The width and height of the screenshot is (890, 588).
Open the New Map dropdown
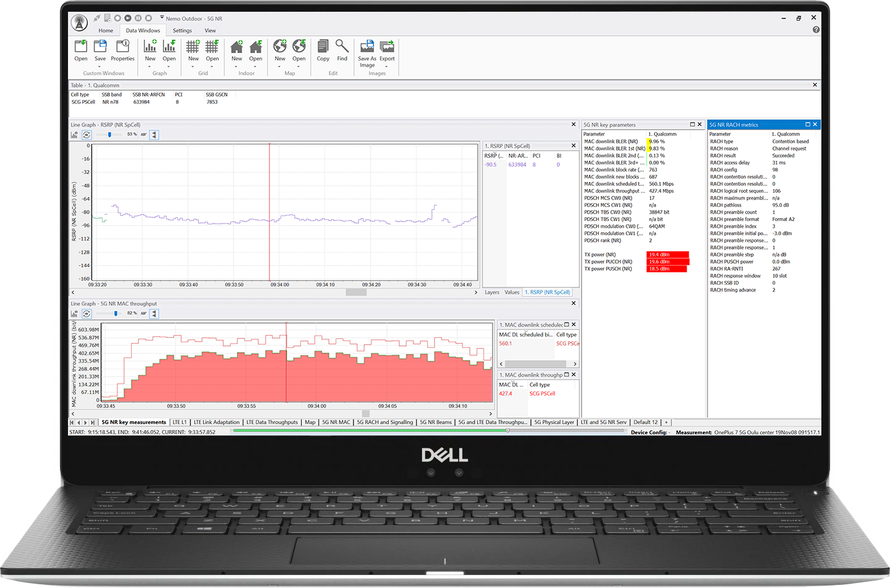pos(280,66)
